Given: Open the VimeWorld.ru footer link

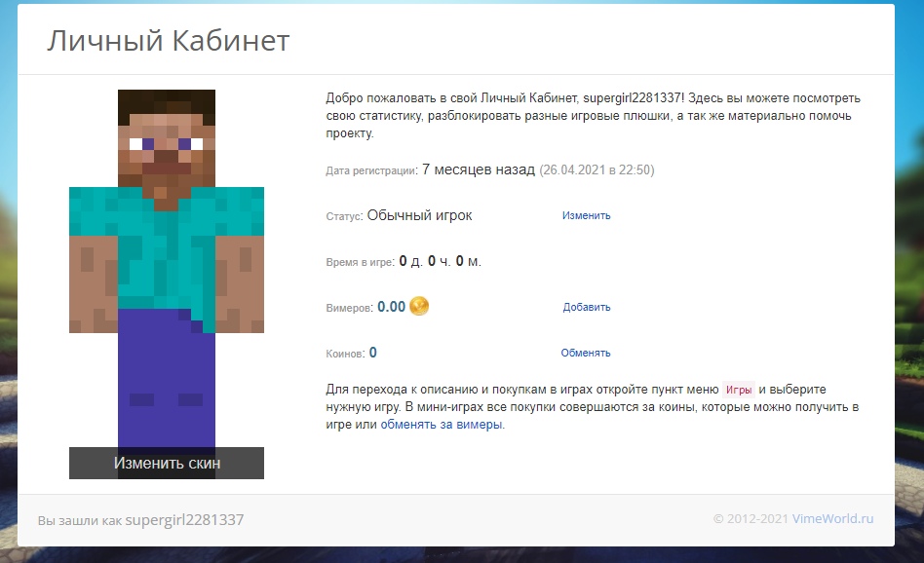Looking at the screenshot, I should click(x=832, y=519).
